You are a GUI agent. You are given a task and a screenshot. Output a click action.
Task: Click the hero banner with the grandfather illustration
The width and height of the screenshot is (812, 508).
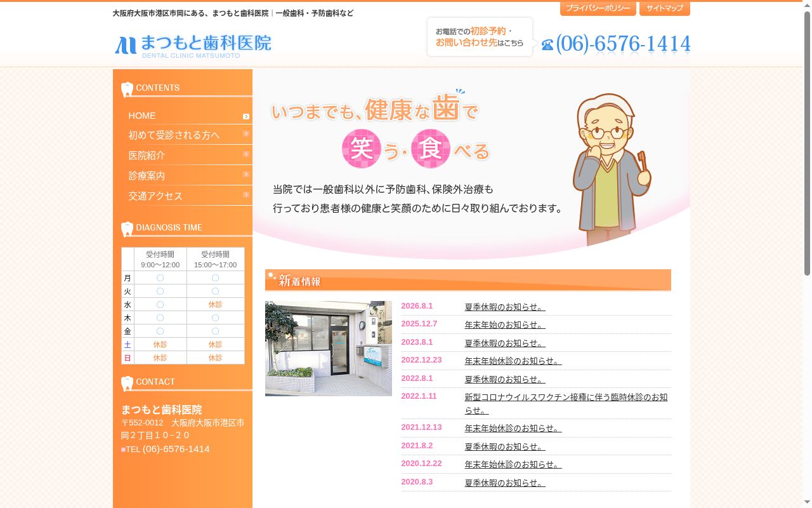point(471,164)
